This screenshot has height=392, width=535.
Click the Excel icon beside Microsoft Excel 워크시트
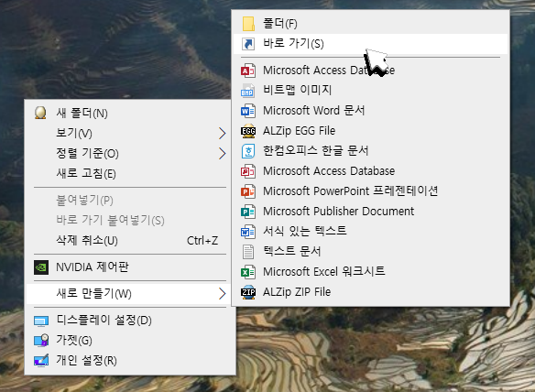[x=248, y=272]
